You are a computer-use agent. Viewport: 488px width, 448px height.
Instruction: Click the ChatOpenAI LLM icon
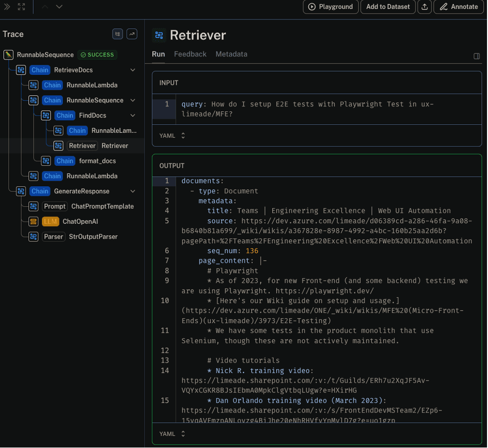coord(33,221)
